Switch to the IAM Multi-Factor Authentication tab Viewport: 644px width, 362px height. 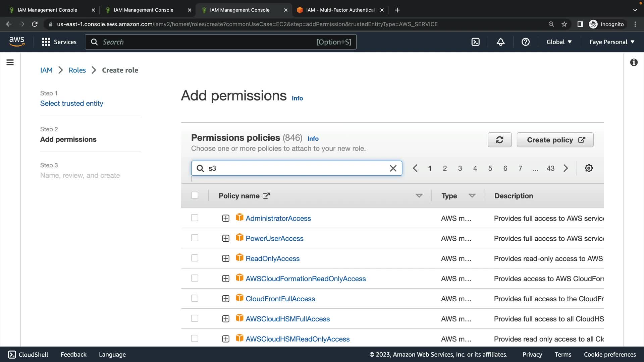340,10
